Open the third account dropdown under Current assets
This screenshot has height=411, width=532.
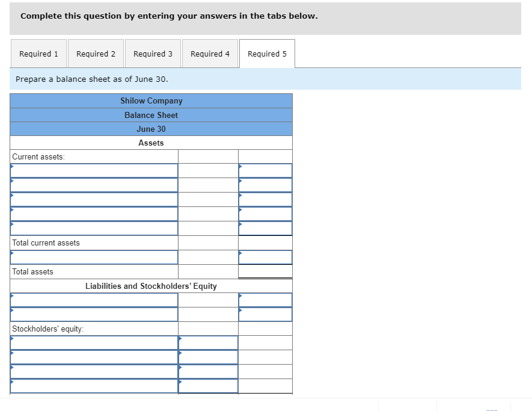point(93,199)
